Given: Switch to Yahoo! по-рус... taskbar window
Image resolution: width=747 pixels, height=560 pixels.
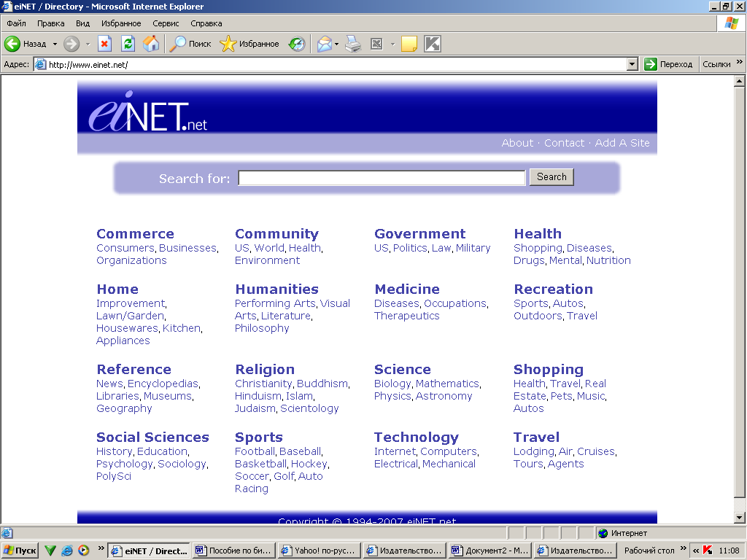Looking at the screenshot, I should [x=318, y=551].
